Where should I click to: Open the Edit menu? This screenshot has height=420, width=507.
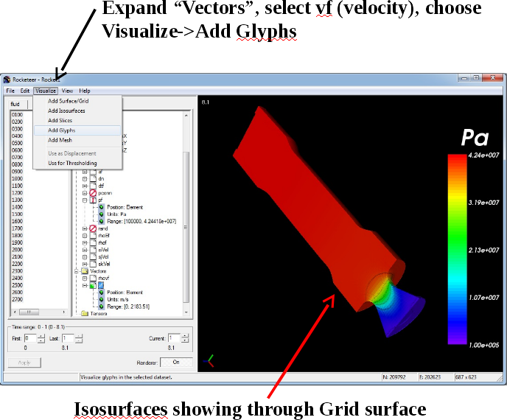(25, 91)
